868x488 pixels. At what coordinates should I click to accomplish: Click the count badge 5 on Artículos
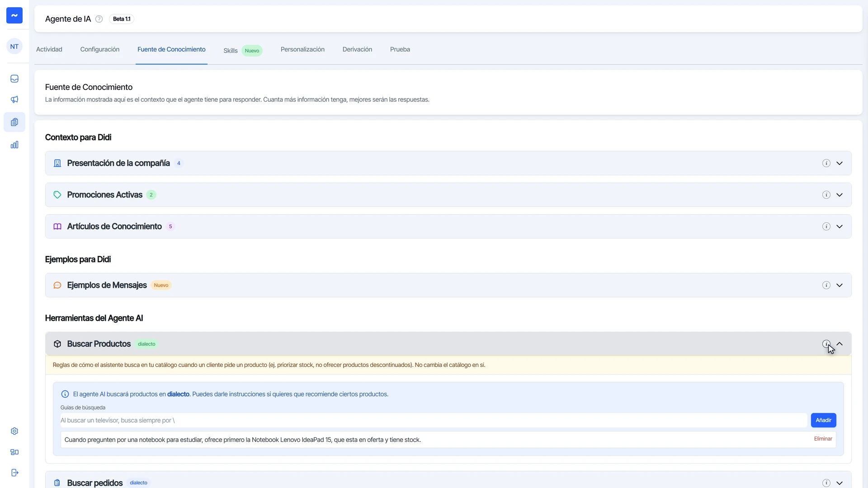pyautogui.click(x=170, y=226)
